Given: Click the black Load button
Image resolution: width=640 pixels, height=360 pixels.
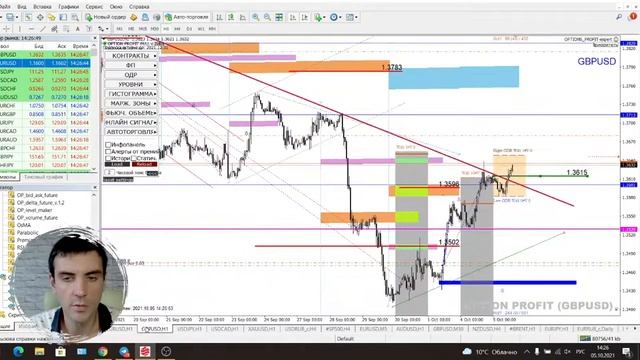Looking at the screenshot, I should pyautogui.click(x=118, y=164).
